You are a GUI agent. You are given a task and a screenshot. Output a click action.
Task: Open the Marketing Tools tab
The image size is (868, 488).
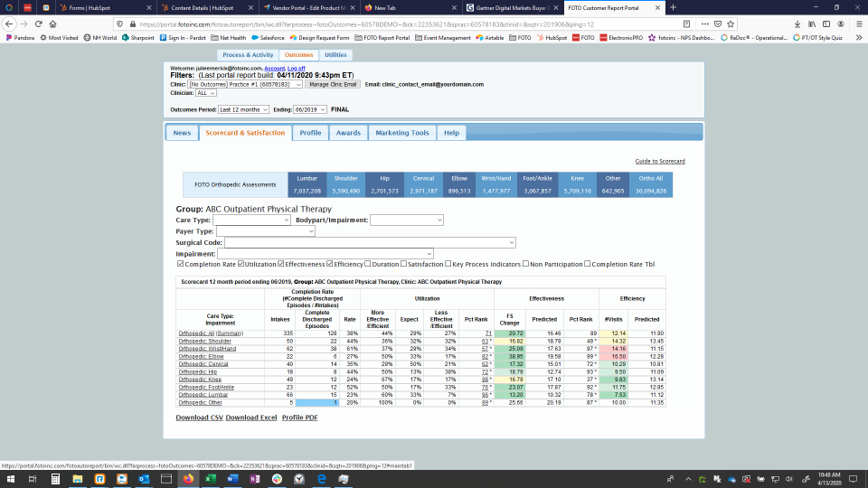pyautogui.click(x=402, y=133)
